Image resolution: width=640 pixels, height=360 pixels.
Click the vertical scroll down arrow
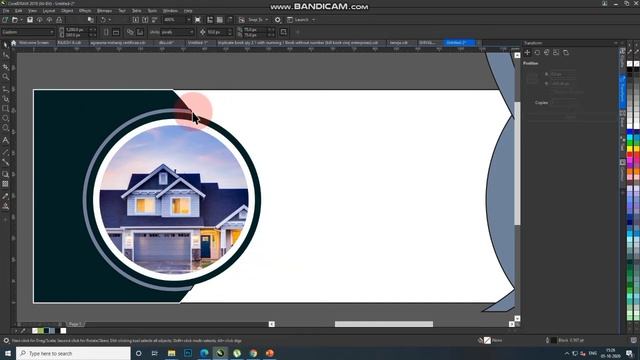[517, 318]
